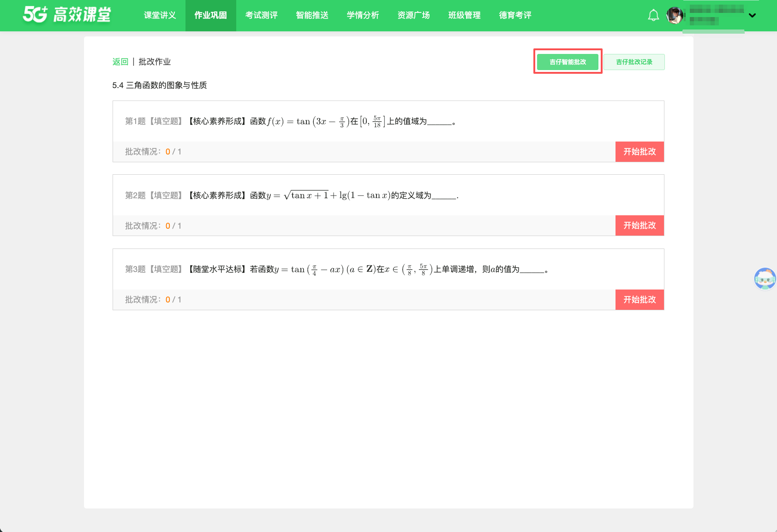Go to 智能推送 tab
The width and height of the screenshot is (777, 532).
(x=312, y=15)
